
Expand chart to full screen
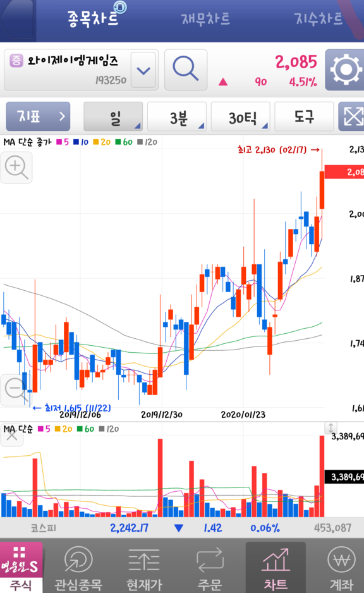coord(351,116)
